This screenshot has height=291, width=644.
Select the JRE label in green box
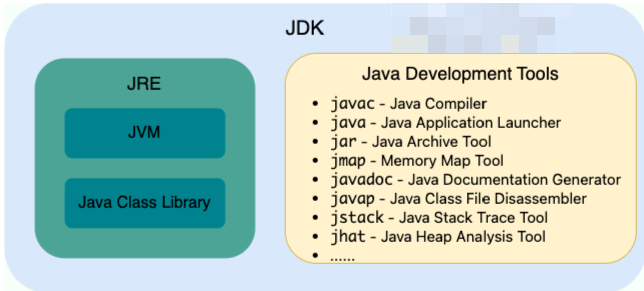point(144,83)
